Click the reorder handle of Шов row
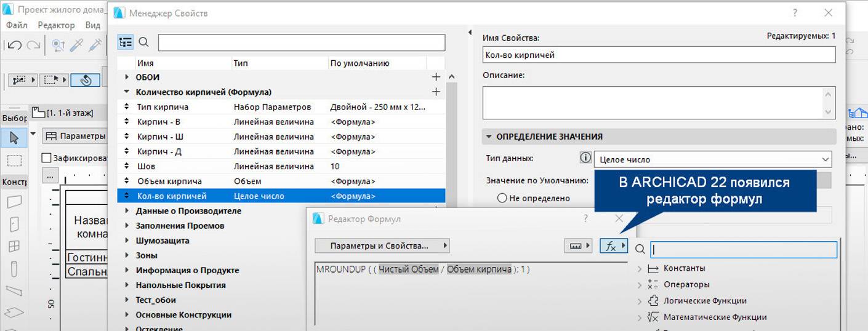 click(127, 166)
